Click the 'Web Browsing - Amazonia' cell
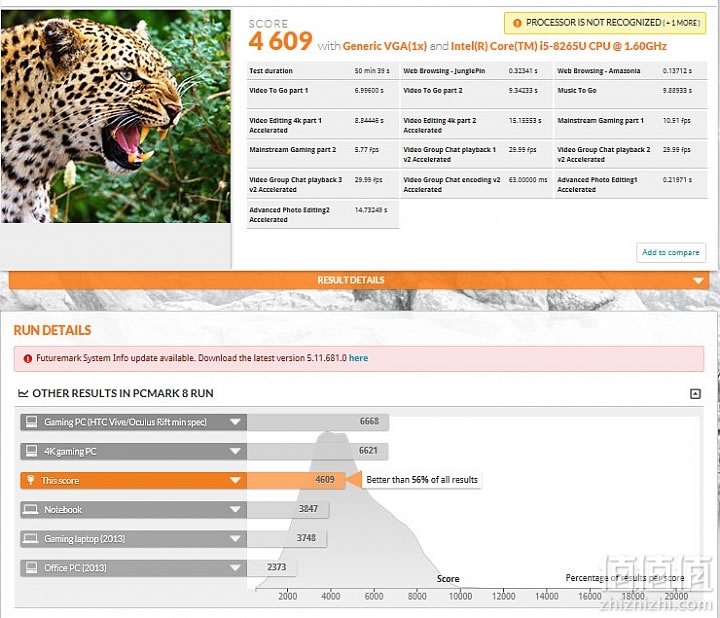 tap(631, 71)
